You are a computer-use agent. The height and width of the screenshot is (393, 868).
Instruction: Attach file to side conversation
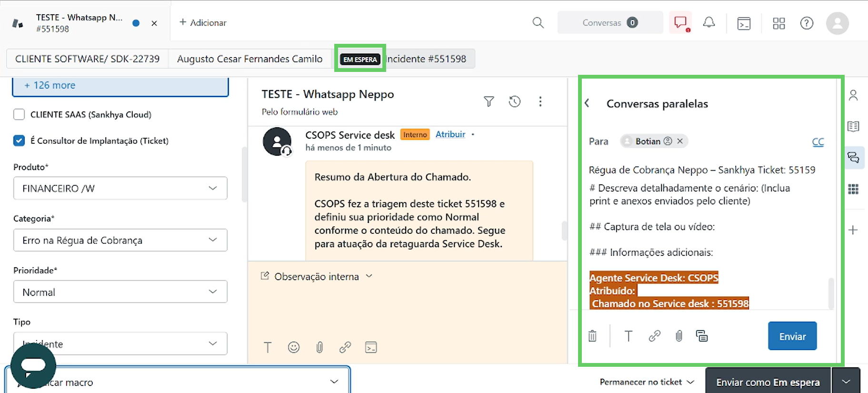[x=679, y=336]
